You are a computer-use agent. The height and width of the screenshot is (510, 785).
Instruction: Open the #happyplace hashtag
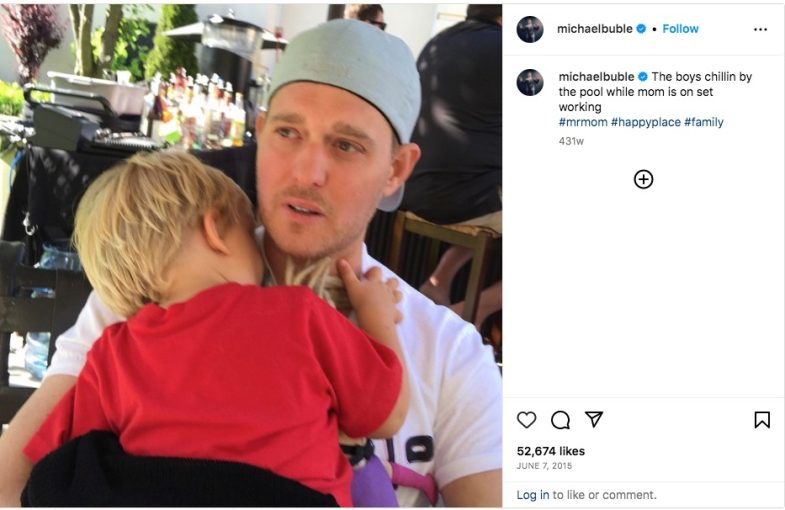click(x=645, y=122)
